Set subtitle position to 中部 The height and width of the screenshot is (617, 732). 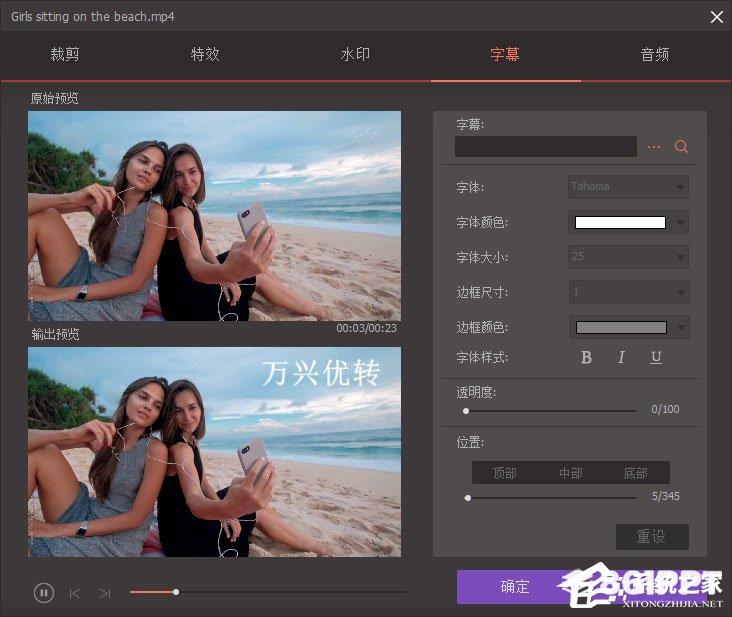(570, 473)
